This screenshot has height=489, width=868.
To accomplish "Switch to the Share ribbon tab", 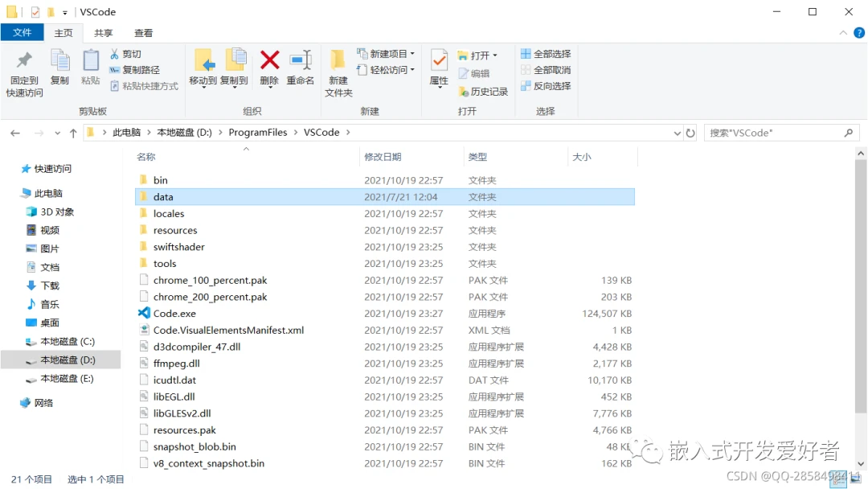I will point(103,33).
